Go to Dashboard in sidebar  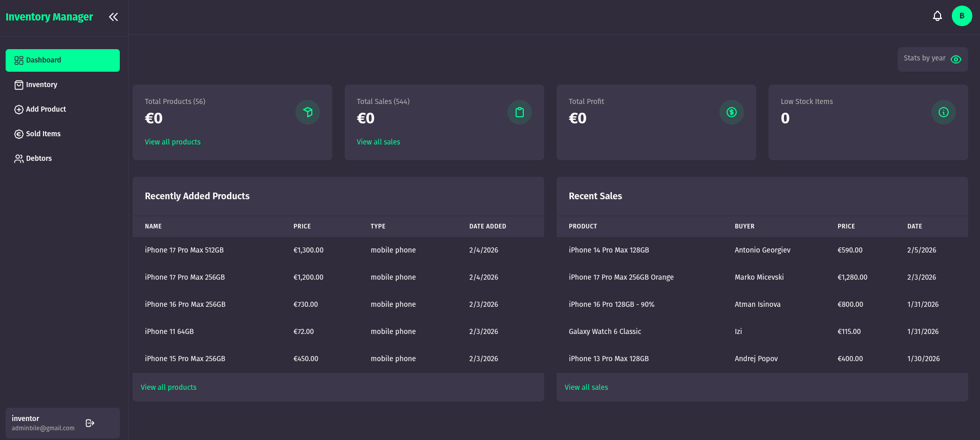click(x=62, y=60)
